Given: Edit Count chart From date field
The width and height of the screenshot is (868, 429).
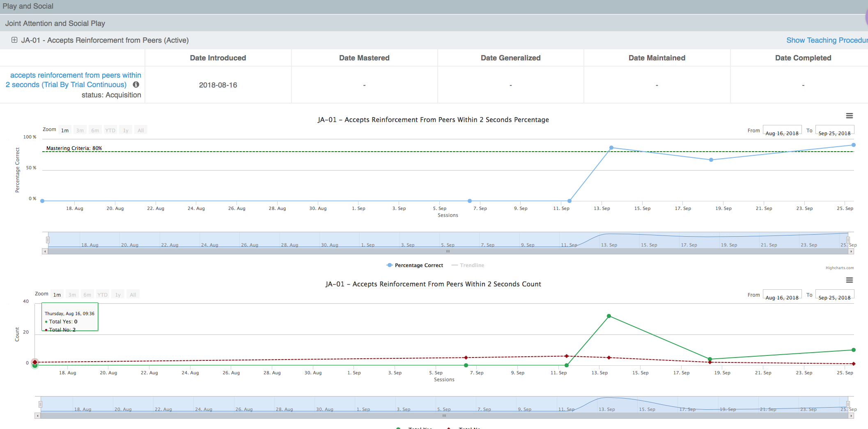Looking at the screenshot, I should point(782,295).
